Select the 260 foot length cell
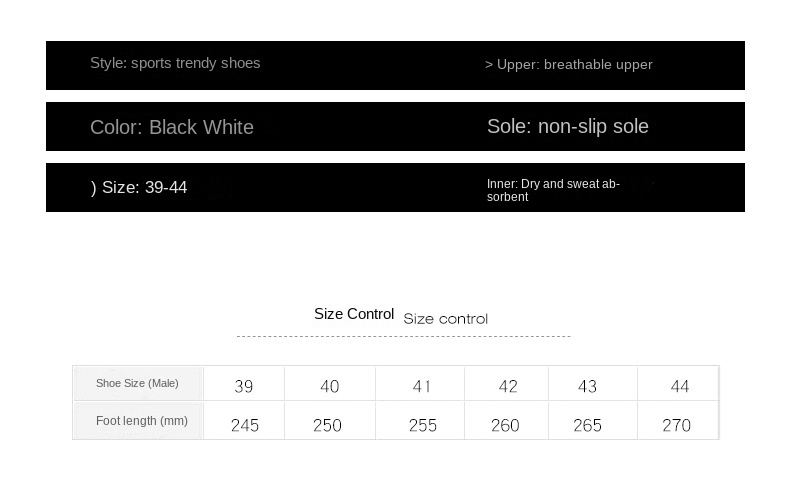This screenshot has height=486, width=790. [505, 425]
